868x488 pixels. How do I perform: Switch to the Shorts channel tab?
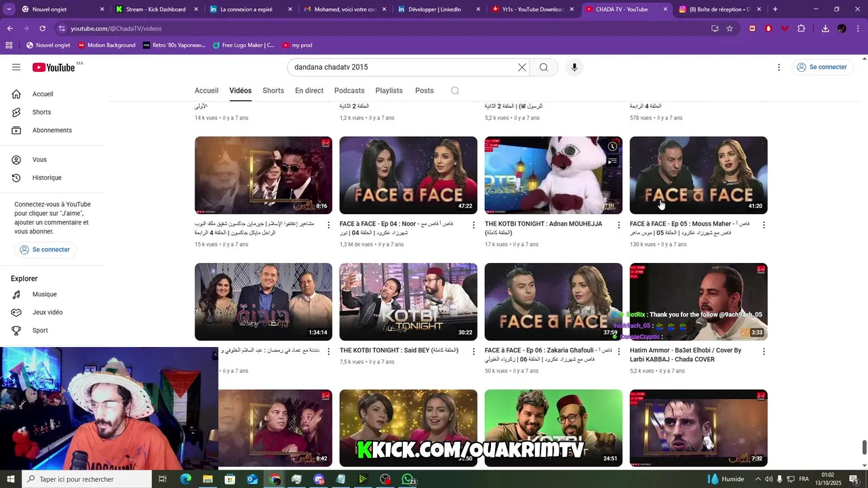[273, 91]
